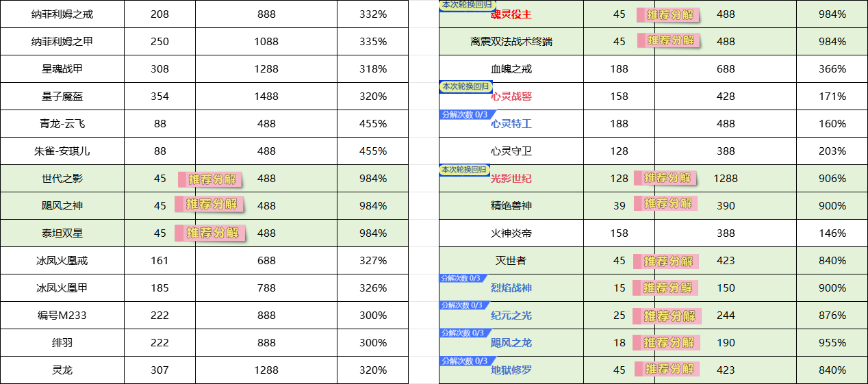Select the 心灵守卫 name cell
The image size is (868, 384).
[x=511, y=151]
